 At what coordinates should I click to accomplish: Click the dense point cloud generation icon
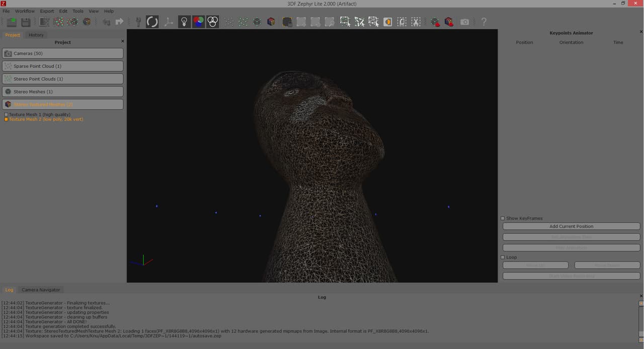point(59,22)
